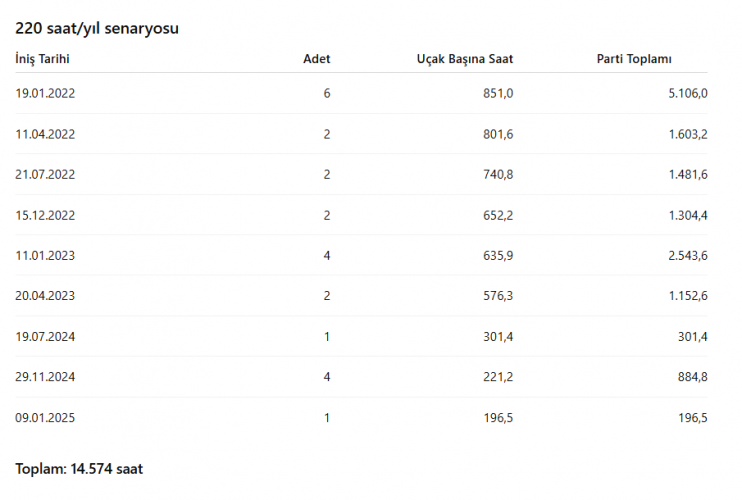The image size is (742, 500).
Task: Select the 11.04.2022 row date
Action: coord(45,134)
